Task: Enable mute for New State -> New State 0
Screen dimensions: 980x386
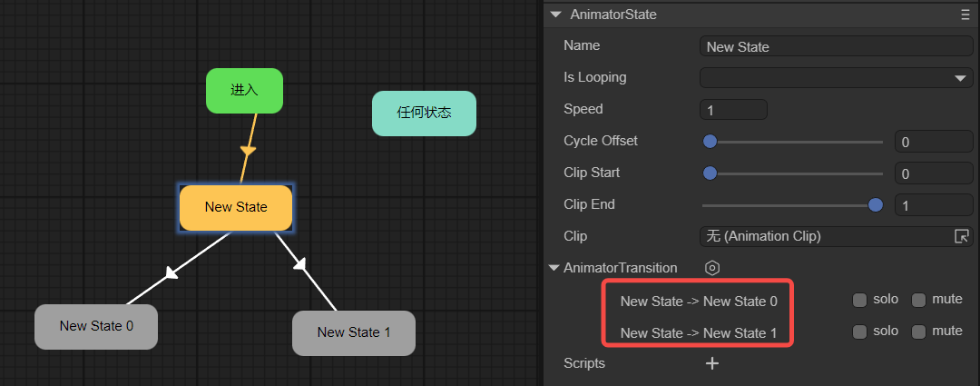Action: (918, 300)
